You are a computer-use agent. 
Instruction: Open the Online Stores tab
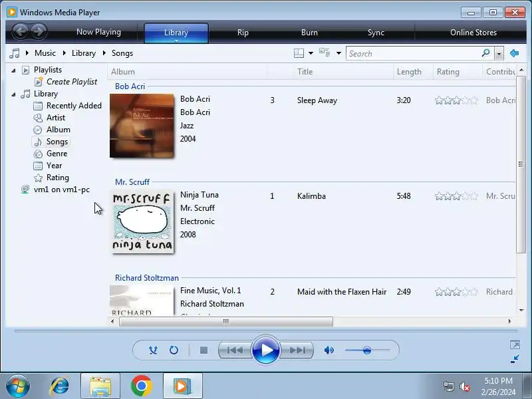[473, 33]
